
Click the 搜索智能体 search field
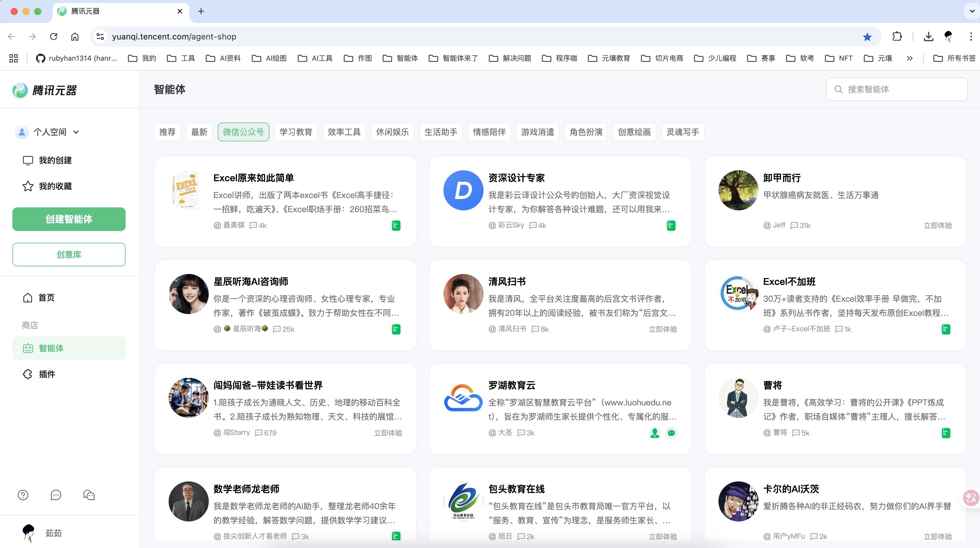[897, 89]
